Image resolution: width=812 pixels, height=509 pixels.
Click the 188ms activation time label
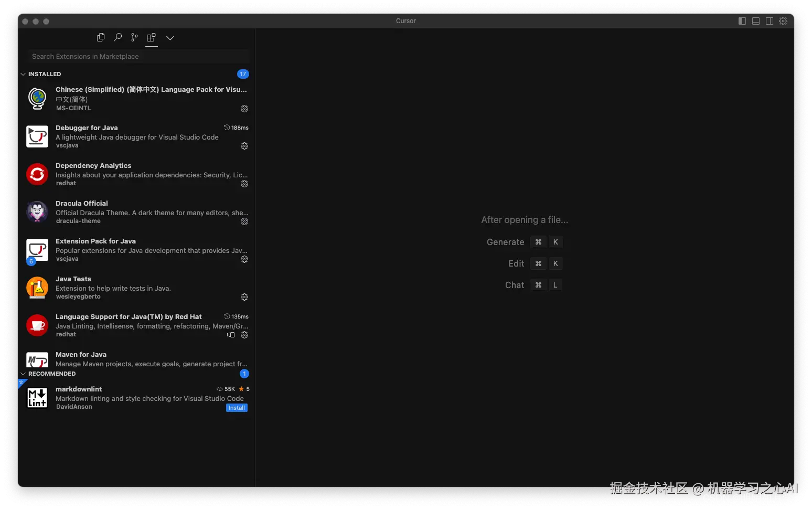pos(240,128)
